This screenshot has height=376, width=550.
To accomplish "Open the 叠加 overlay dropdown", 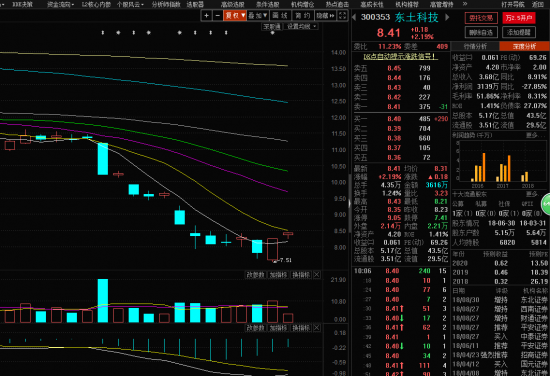I will [x=258, y=15].
